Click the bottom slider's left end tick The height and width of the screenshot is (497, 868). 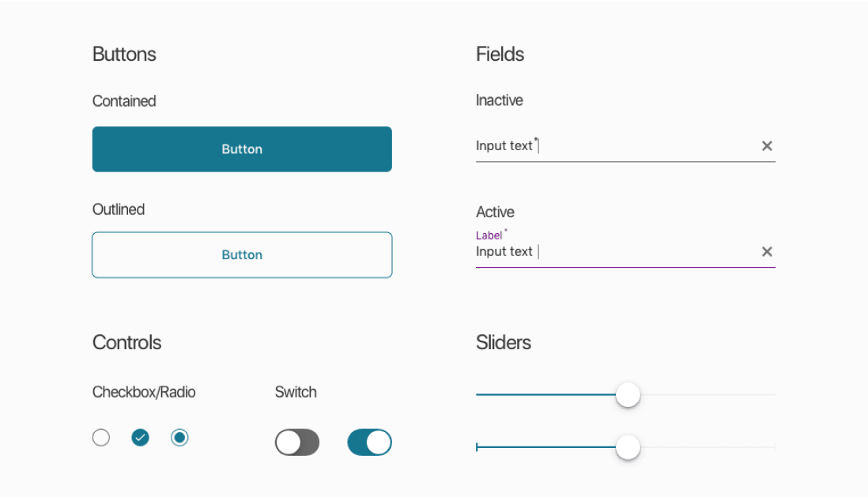click(x=477, y=446)
